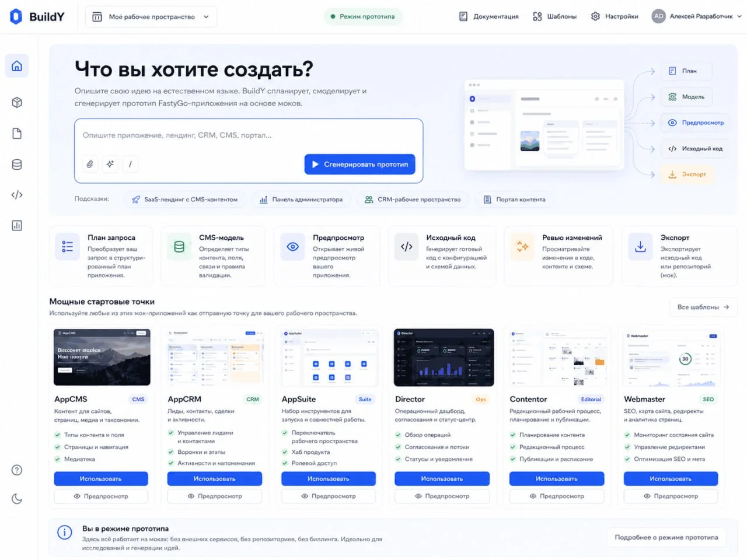Click the Сгенерировать прототип button
The height and width of the screenshot is (560, 747).
tap(360, 164)
